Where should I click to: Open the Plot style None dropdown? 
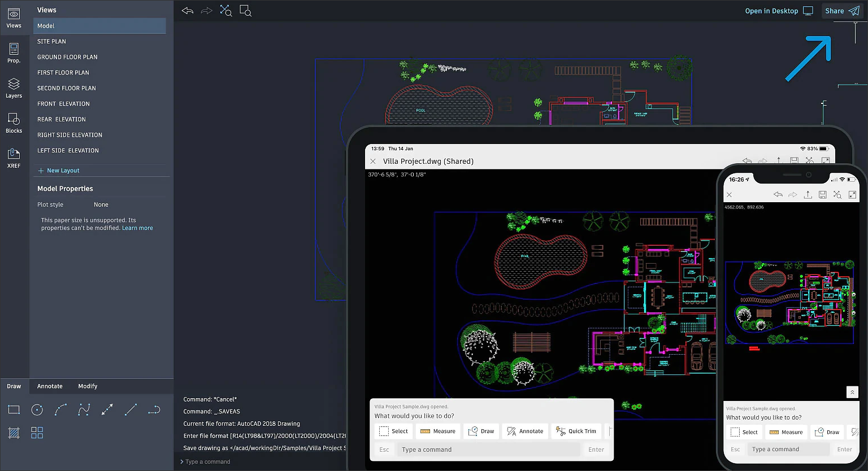[101, 204]
